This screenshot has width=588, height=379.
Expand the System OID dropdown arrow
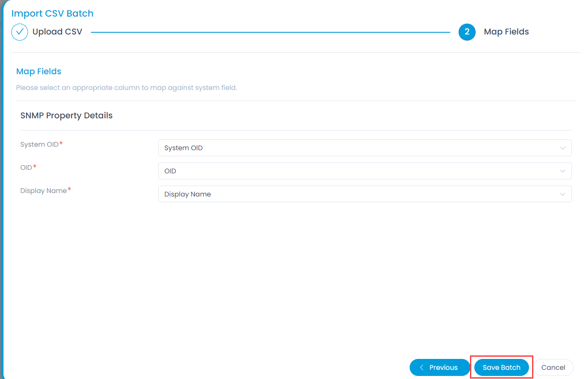coord(563,148)
